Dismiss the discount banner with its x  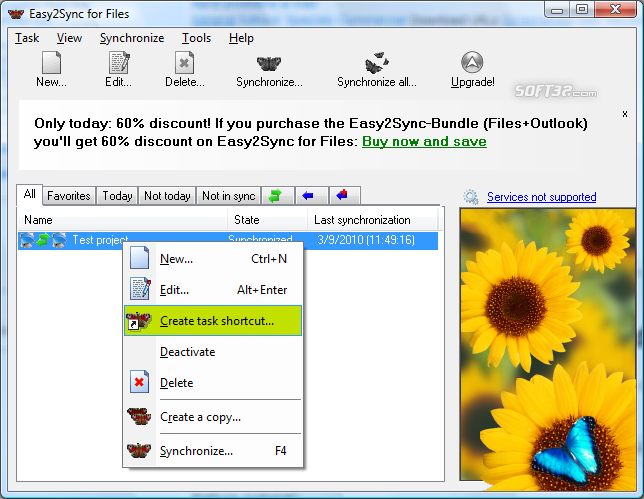click(625, 114)
